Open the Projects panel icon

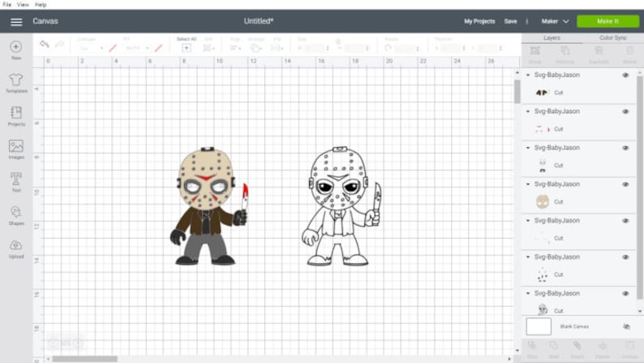click(x=16, y=113)
